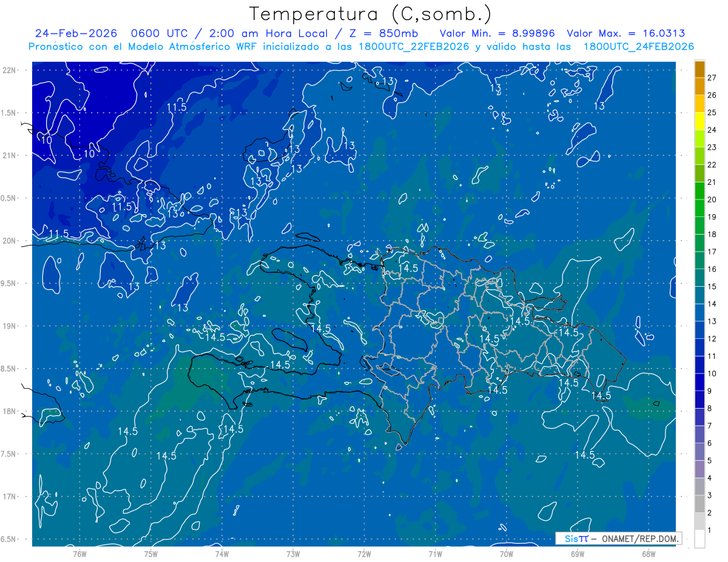This screenshot has width=728, height=562.
Task: Click colorbar label '2'
Action: [x=709, y=513]
